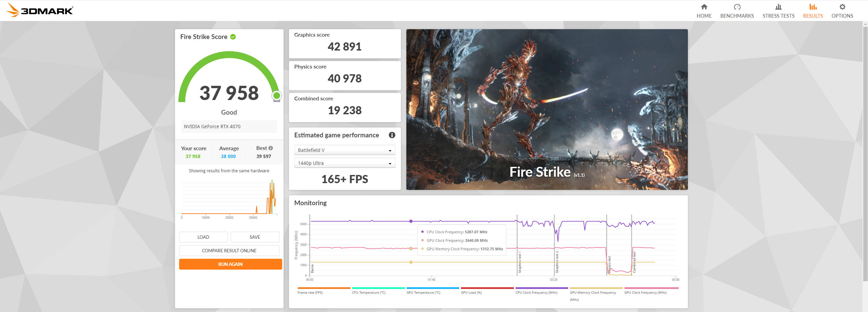
Task: Open the Stress Tests icon
Action: 778,7
